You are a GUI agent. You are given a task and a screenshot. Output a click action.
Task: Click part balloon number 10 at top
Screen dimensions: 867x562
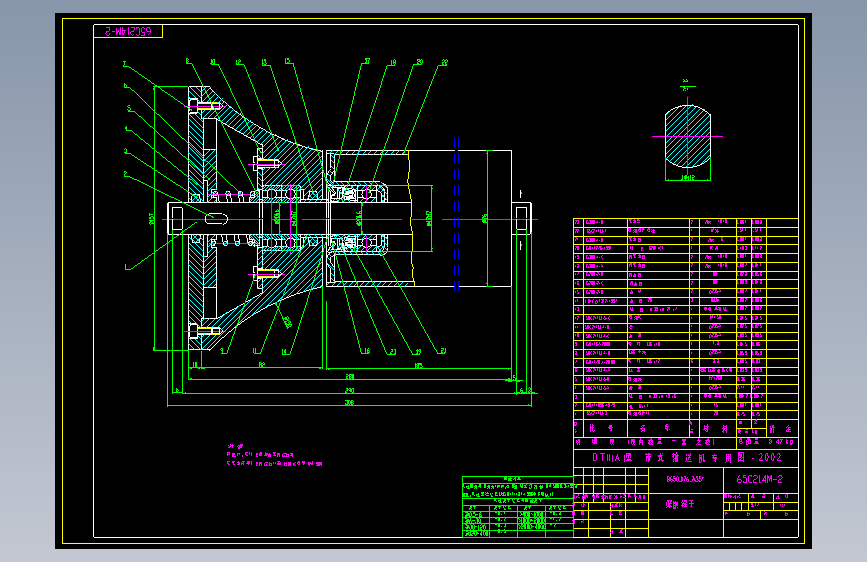click(213, 62)
